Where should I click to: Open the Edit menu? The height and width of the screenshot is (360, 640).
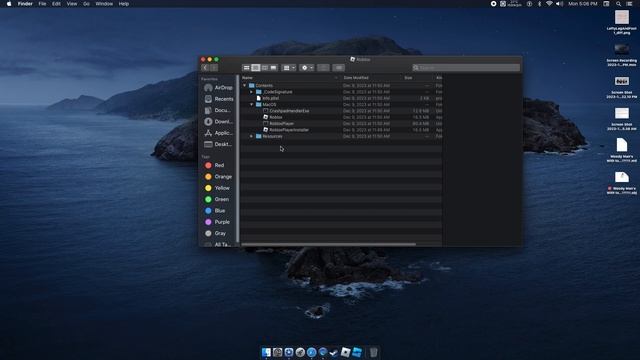click(x=56, y=4)
